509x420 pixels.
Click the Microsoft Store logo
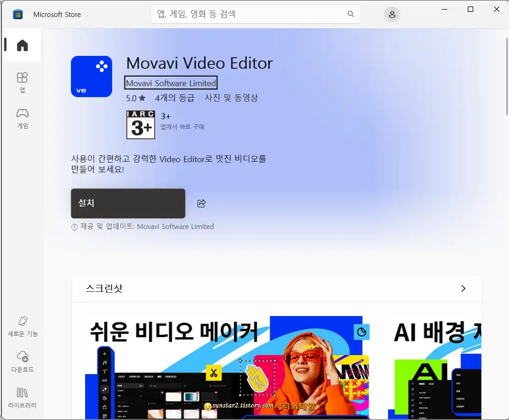17,14
